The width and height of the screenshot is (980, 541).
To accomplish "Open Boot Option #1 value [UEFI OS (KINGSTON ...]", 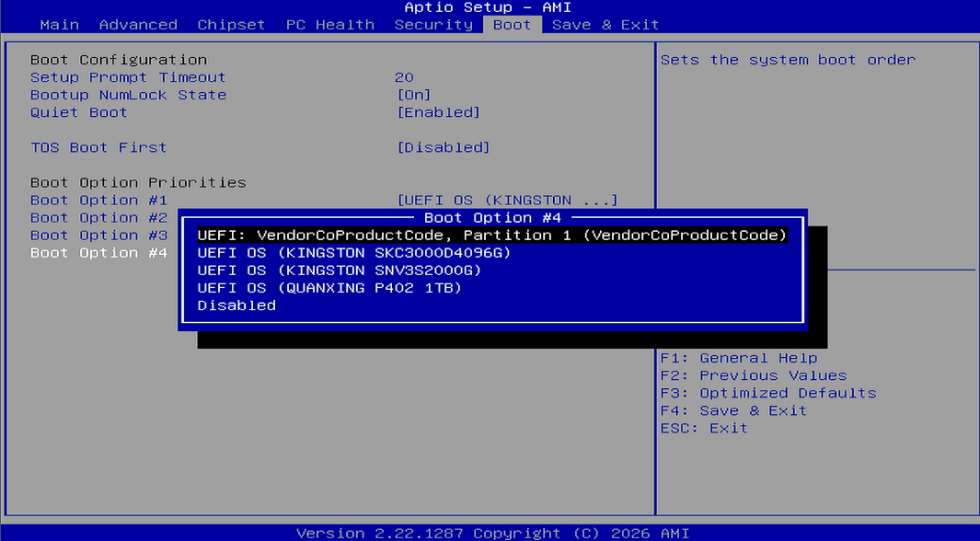I will click(x=508, y=201).
